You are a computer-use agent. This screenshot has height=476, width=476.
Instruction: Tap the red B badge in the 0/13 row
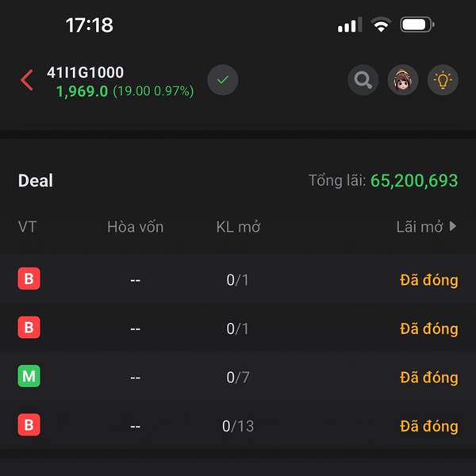[x=29, y=426]
